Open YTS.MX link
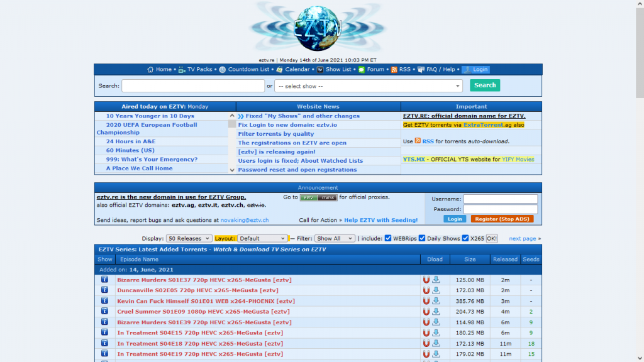 [x=414, y=159]
